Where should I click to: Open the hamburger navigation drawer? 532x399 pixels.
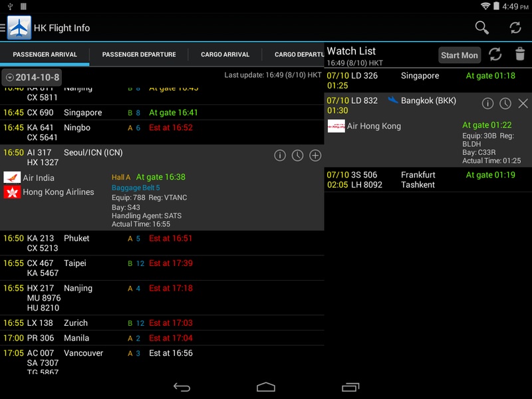point(3,28)
